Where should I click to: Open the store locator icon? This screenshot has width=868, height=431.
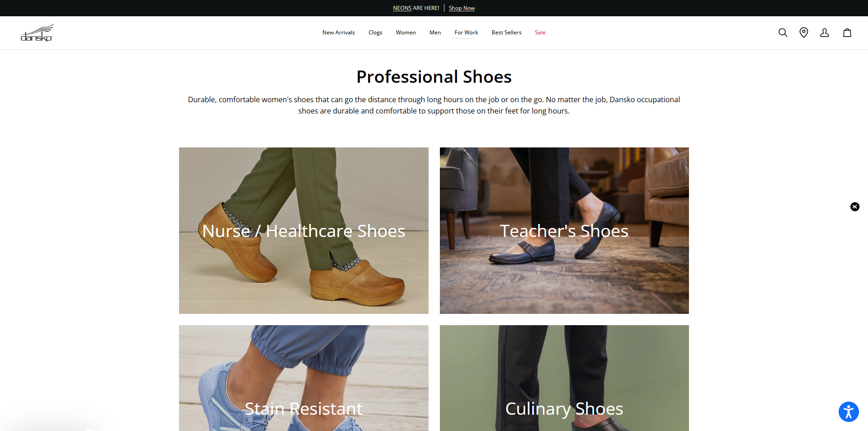tap(804, 33)
